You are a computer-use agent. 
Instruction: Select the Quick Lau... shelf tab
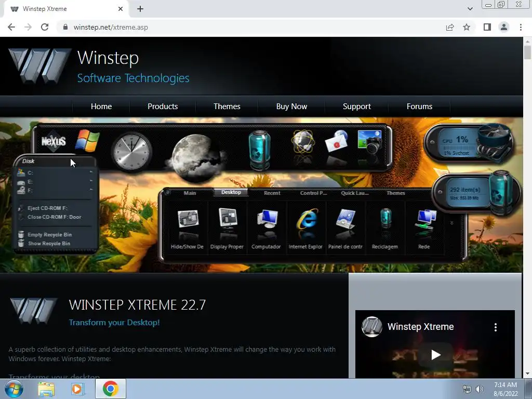[354, 193]
